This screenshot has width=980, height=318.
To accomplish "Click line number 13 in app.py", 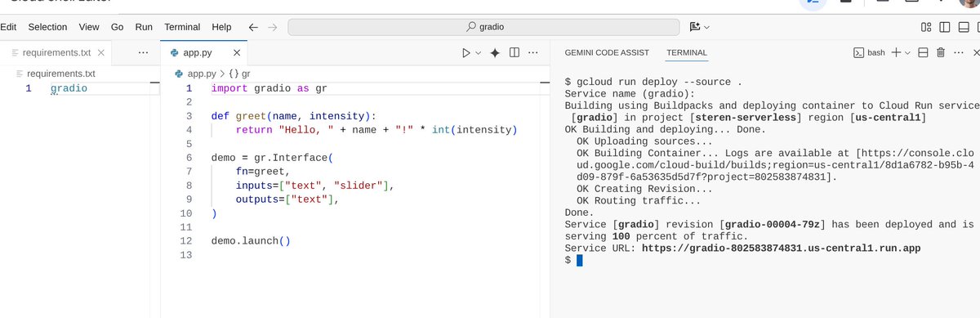I will (x=187, y=255).
